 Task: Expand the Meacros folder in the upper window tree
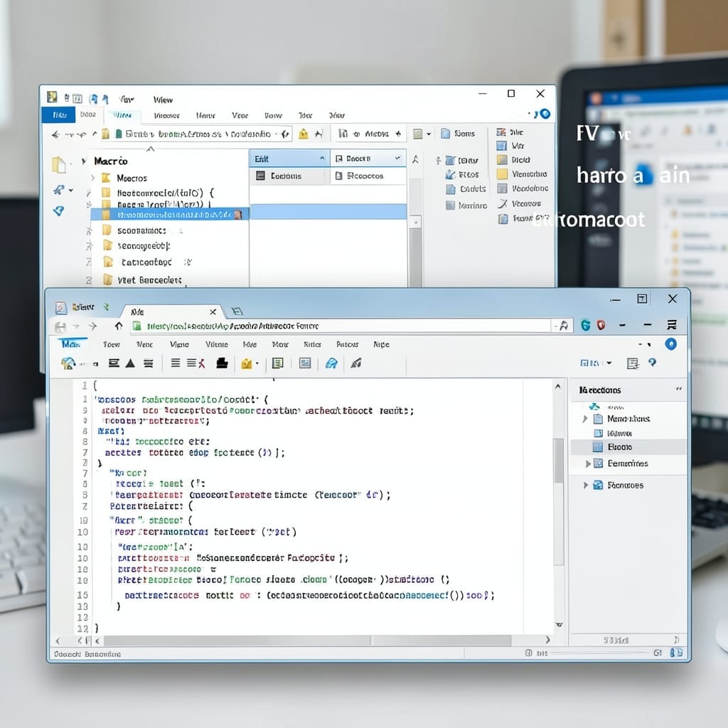[x=93, y=178]
